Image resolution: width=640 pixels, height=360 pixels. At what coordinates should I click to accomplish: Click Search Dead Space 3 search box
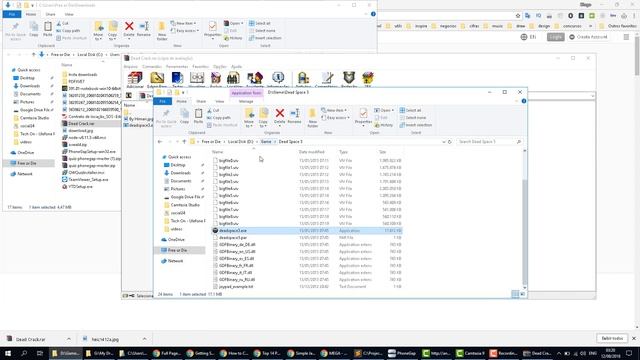489,142
